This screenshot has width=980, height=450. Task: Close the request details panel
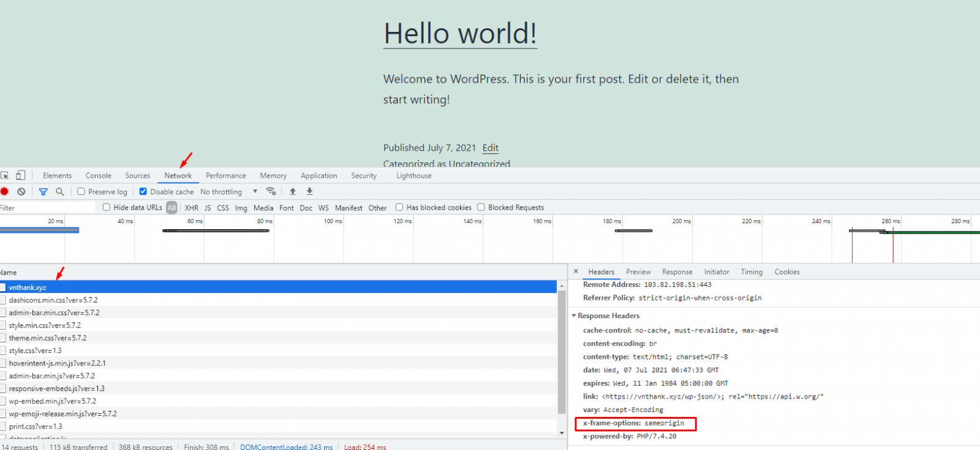click(576, 271)
